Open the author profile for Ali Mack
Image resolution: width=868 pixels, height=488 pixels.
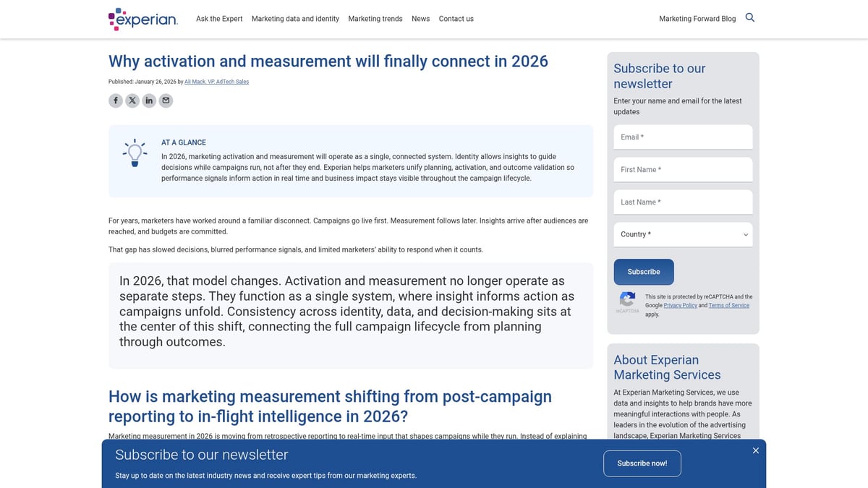click(216, 82)
